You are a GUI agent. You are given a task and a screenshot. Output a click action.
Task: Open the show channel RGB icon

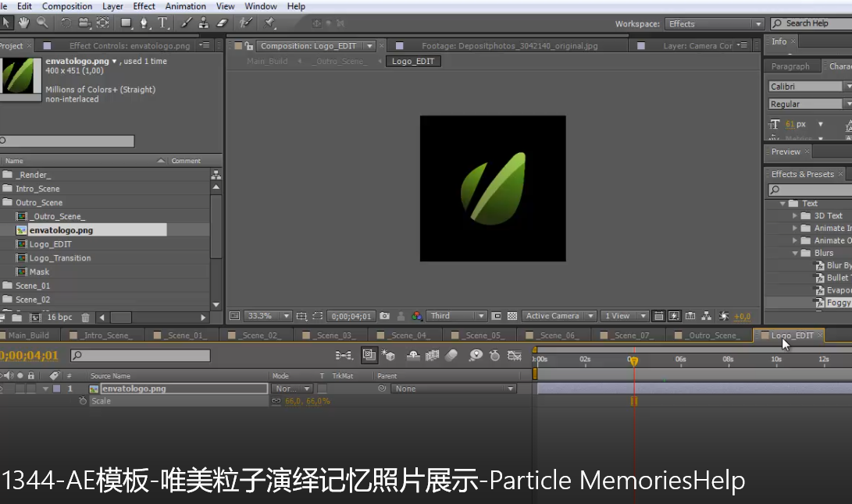[417, 316]
